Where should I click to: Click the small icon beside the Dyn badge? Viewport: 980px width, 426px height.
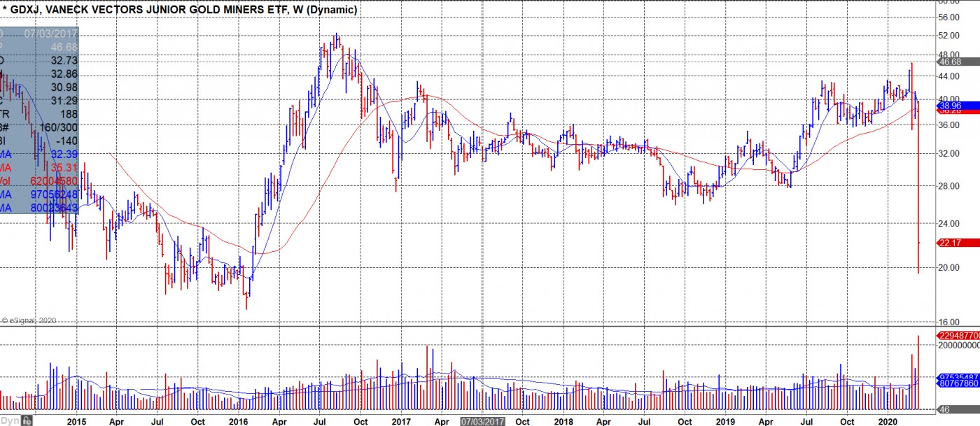27,421
